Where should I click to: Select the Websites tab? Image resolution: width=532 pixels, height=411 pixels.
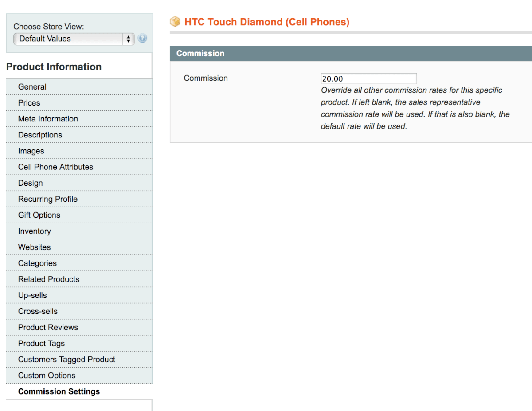[34, 247]
